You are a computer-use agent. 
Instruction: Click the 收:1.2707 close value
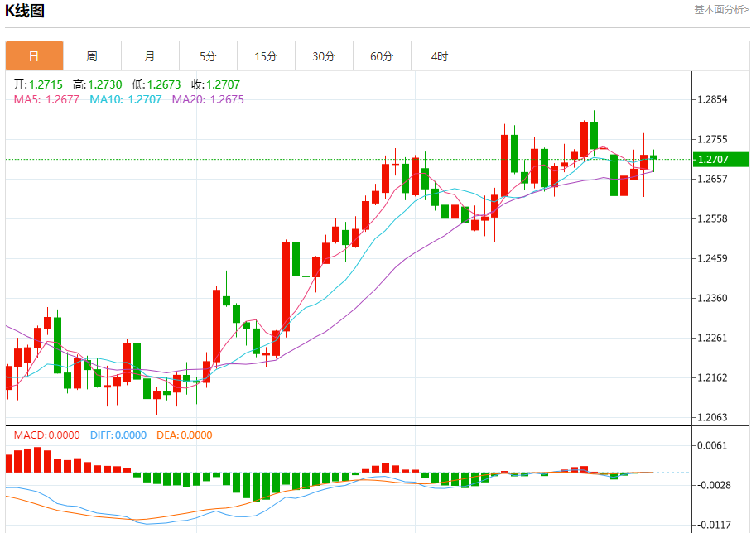pos(215,84)
